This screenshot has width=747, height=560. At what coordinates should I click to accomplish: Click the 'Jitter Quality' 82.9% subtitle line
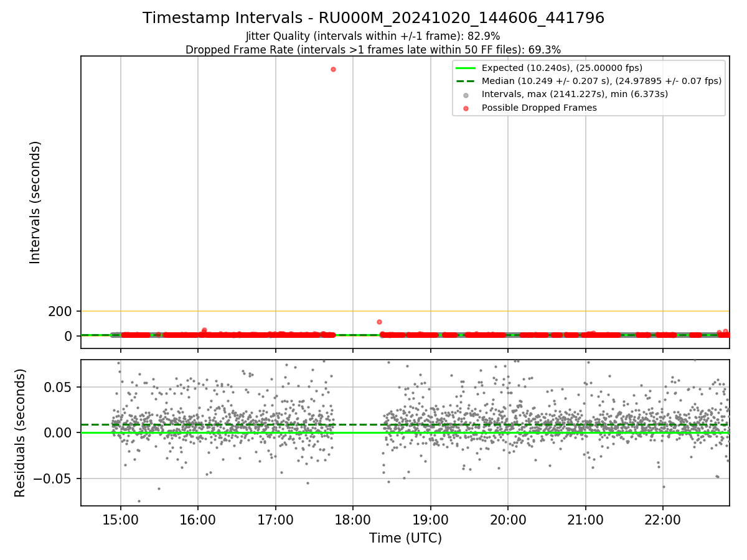(373, 36)
